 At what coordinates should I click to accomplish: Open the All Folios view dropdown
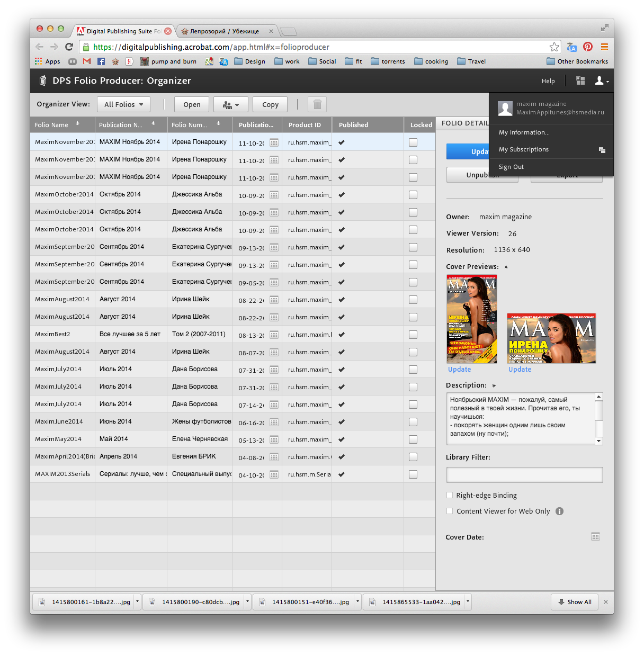coord(123,104)
